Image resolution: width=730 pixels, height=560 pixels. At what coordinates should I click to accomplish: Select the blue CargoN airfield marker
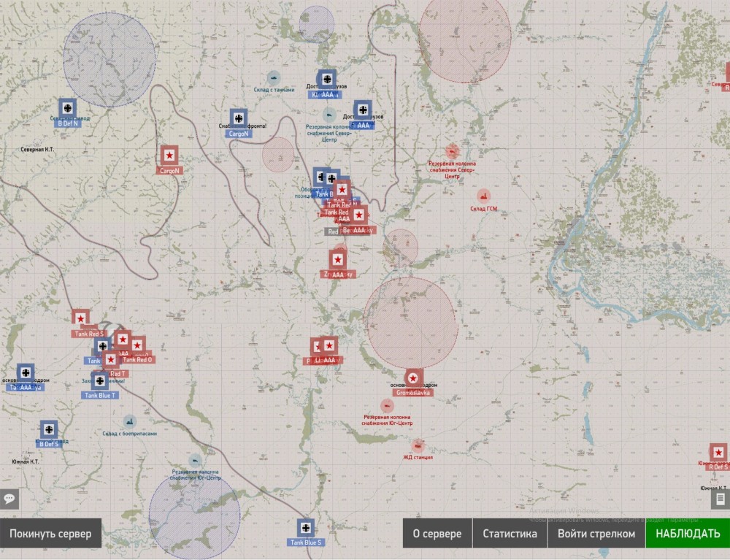239,118
